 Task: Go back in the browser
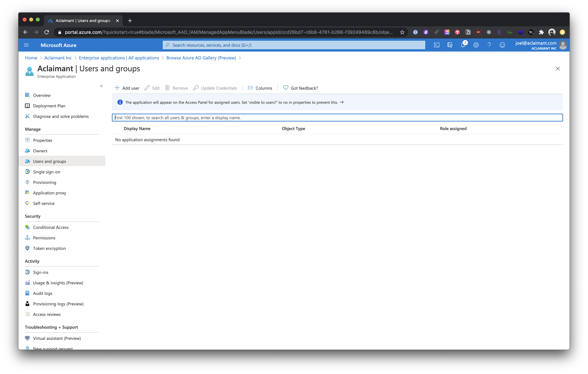pyautogui.click(x=26, y=32)
